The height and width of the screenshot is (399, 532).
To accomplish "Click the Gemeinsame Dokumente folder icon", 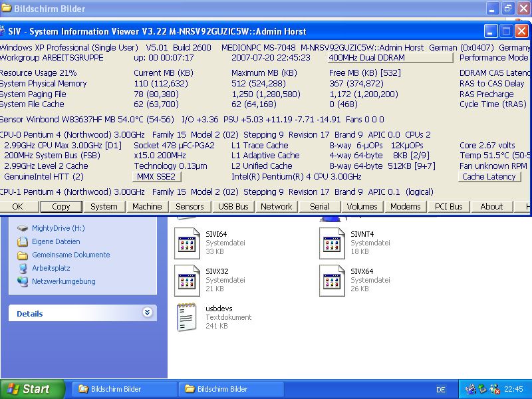I will click(23, 255).
